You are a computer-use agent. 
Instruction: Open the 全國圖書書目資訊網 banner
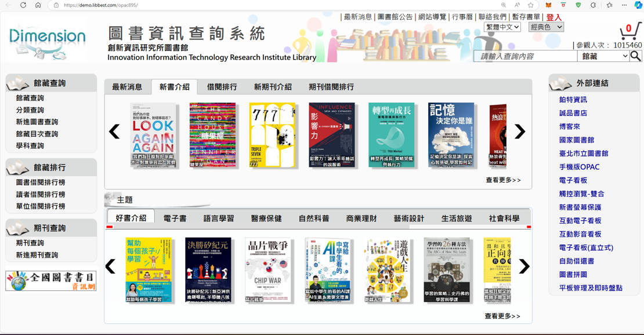pyautogui.click(x=50, y=281)
